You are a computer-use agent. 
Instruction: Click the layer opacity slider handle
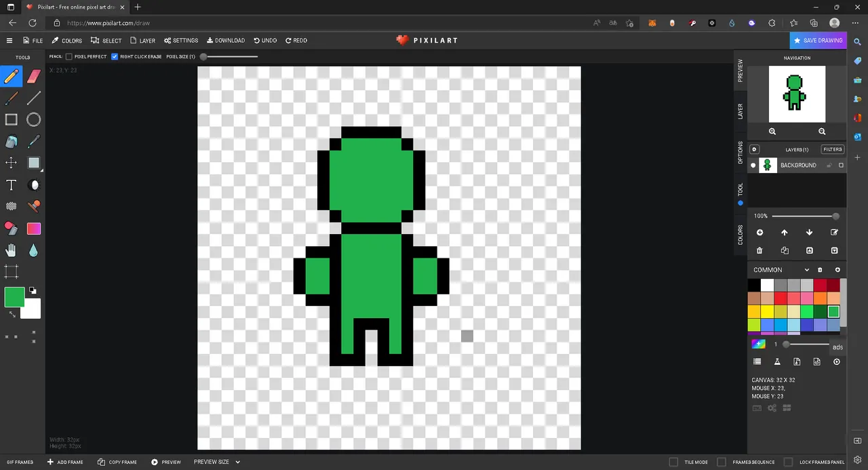(836, 216)
